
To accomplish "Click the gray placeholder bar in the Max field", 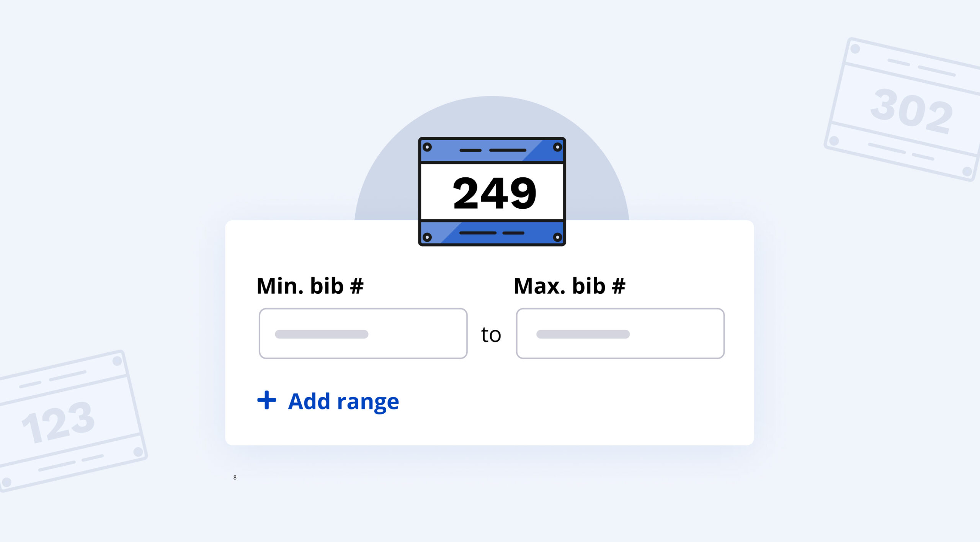I will (x=583, y=334).
